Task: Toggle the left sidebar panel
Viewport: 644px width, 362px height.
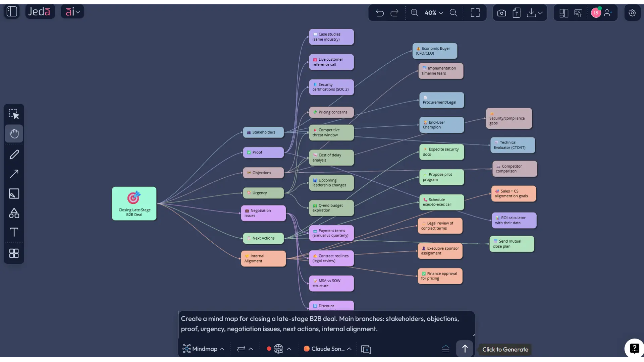Action: point(12,11)
